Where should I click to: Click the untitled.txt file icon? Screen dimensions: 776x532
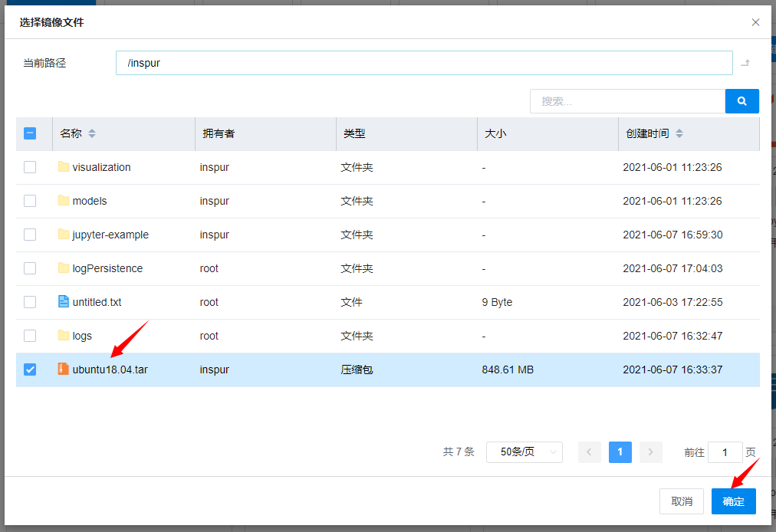[64, 302]
